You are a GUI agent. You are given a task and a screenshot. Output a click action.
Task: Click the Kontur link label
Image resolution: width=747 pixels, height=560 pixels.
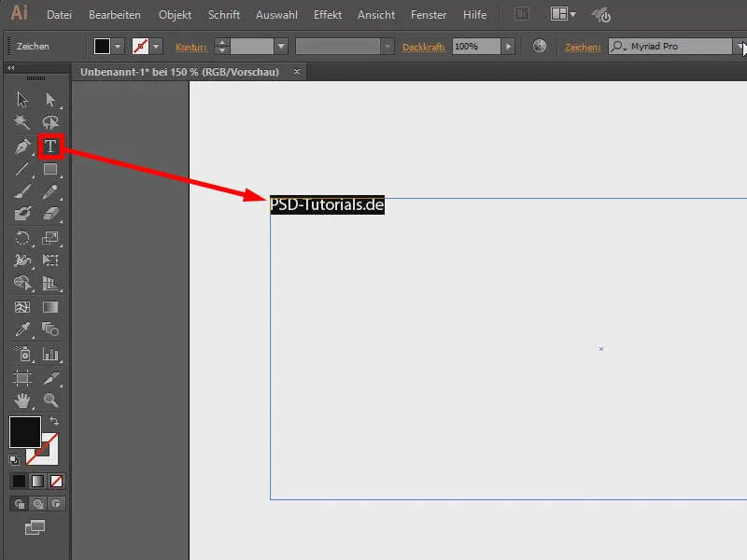coord(191,48)
